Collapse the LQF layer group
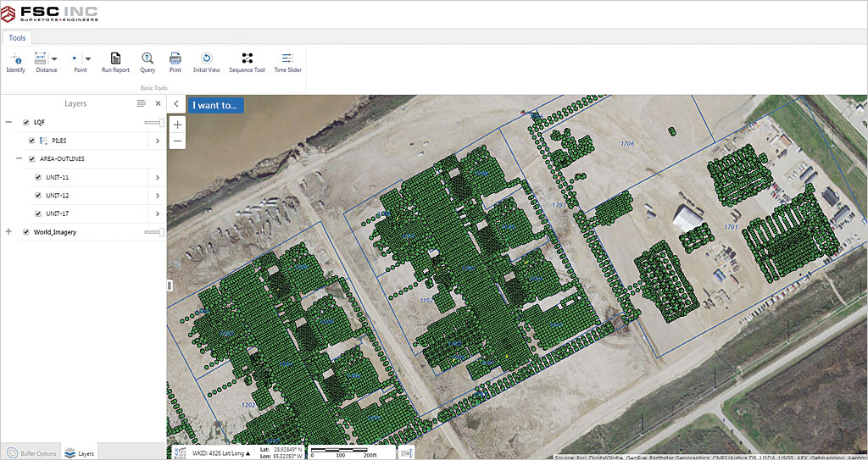The height and width of the screenshot is (460, 868). [x=8, y=123]
